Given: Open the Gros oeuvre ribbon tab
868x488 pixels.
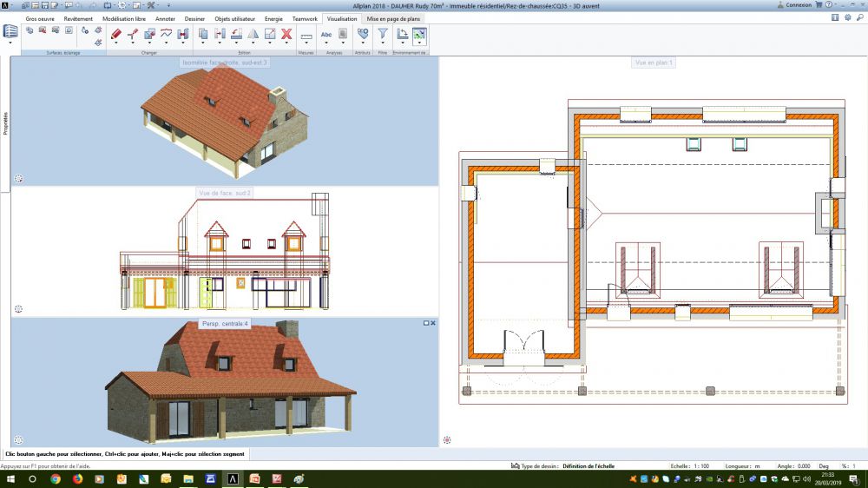Looking at the screenshot, I should 41,17.
